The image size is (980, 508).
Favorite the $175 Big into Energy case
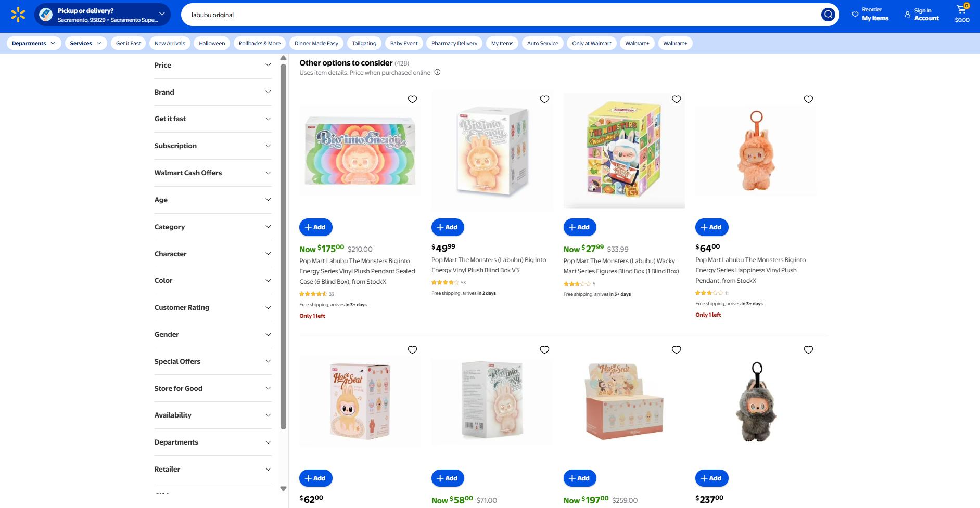click(x=412, y=99)
